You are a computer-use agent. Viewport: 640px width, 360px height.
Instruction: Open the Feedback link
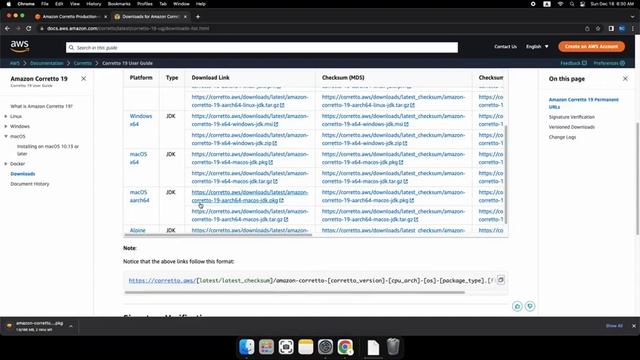tap(573, 63)
